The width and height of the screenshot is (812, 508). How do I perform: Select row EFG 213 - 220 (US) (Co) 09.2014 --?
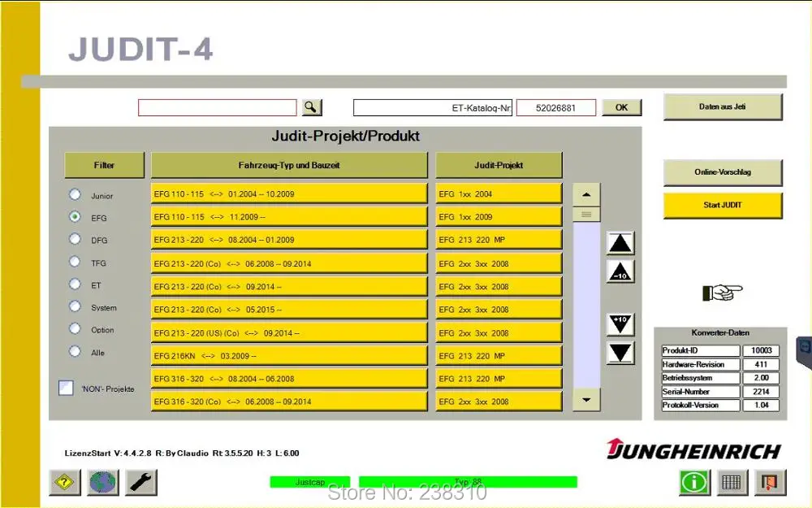(x=289, y=332)
